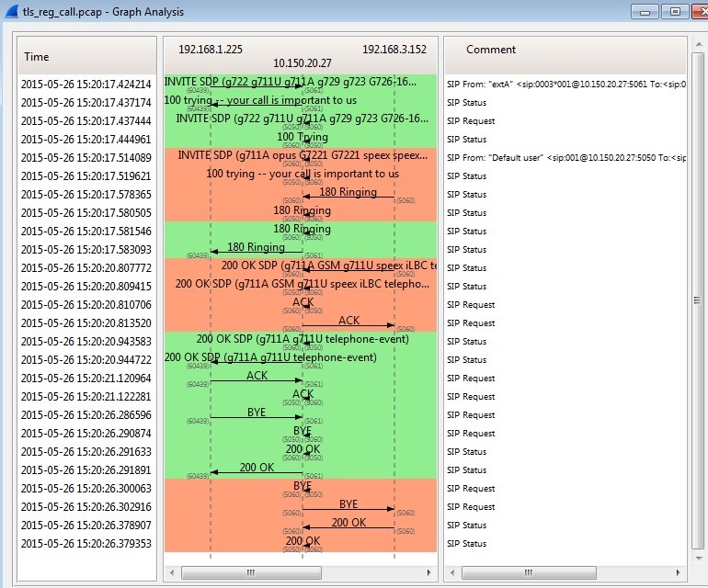Viewport: 708px width, 588px height.
Task: Click the 100 Trying message in graph
Action: [303, 137]
